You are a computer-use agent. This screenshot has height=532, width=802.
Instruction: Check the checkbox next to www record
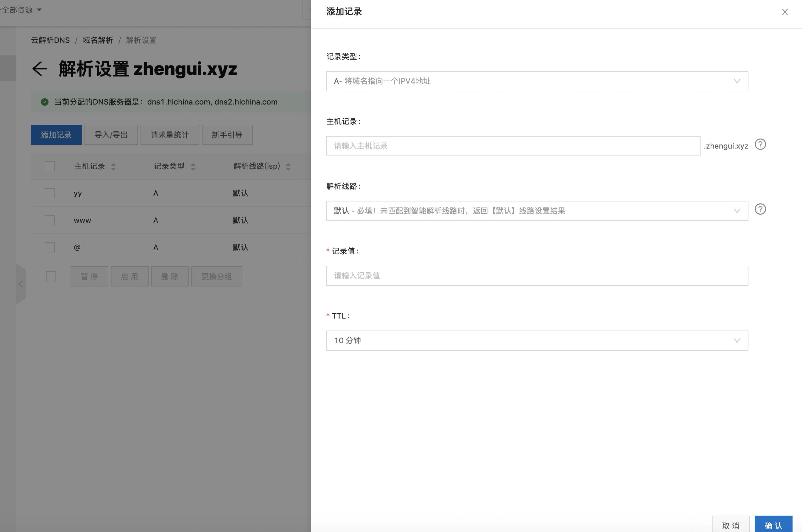click(x=50, y=220)
